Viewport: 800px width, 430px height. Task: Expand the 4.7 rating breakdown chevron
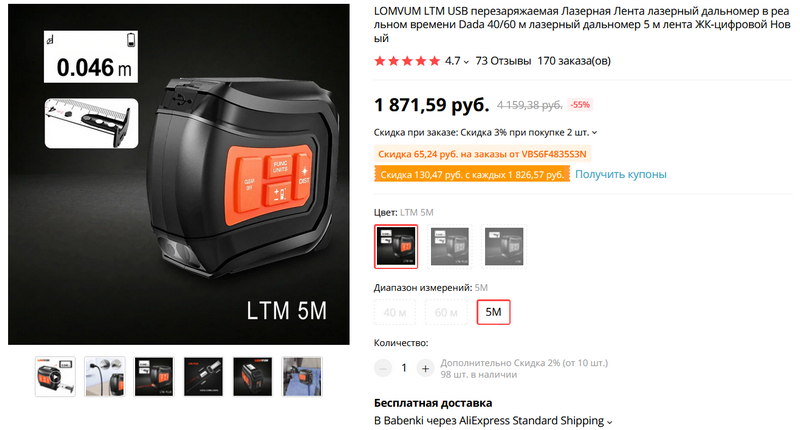[x=466, y=62]
